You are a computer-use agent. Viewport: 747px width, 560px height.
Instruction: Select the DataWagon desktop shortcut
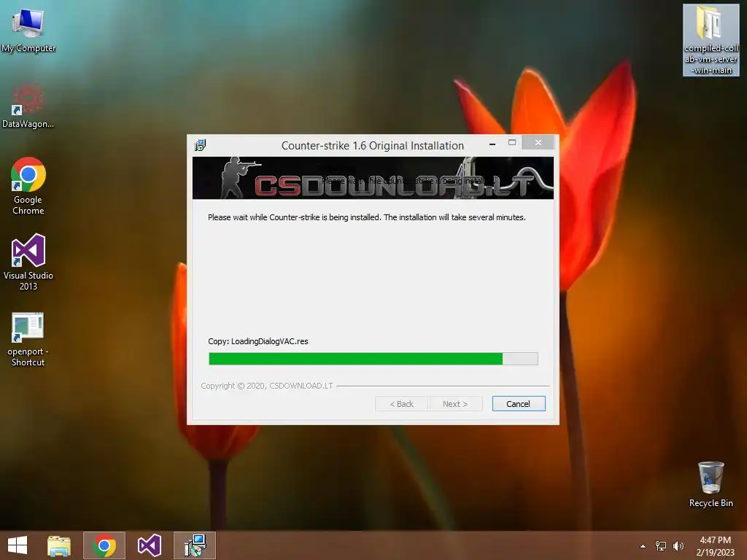click(x=28, y=105)
